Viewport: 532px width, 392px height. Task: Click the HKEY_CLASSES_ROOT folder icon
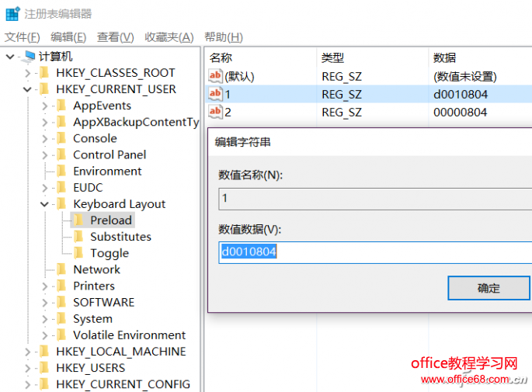coord(44,72)
